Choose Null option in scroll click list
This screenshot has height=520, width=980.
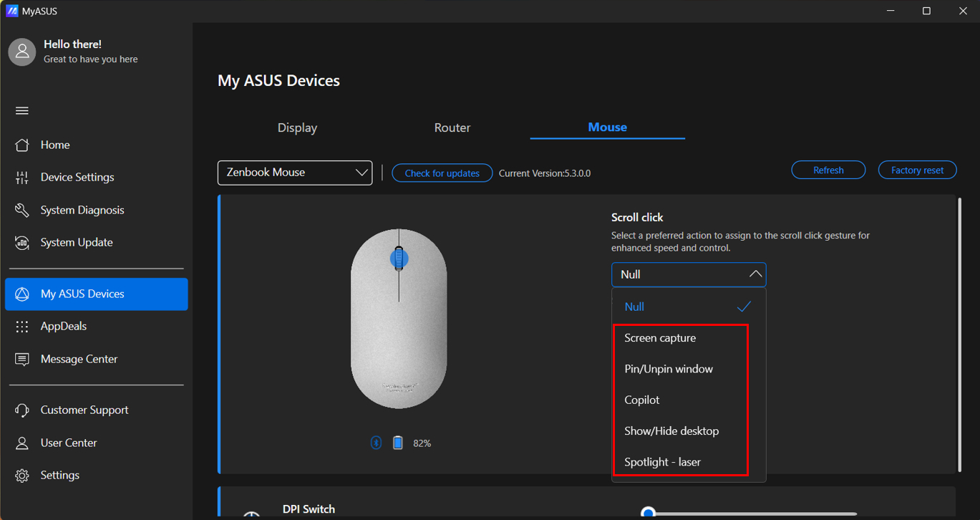[689, 307]
